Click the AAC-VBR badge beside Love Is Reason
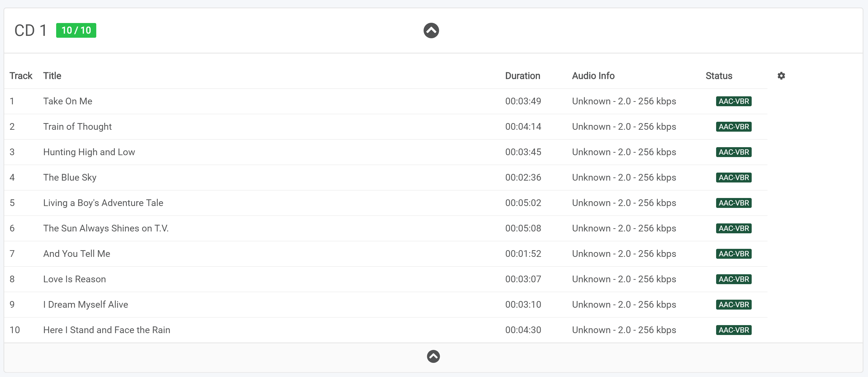Screen dimensions: 868x377 (x=733, y=279)
